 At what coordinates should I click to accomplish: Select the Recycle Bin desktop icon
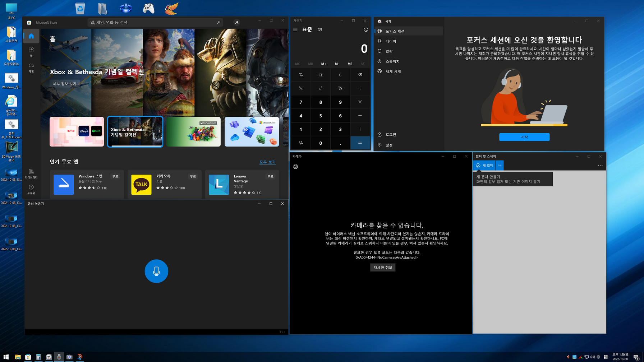point(80,8)
